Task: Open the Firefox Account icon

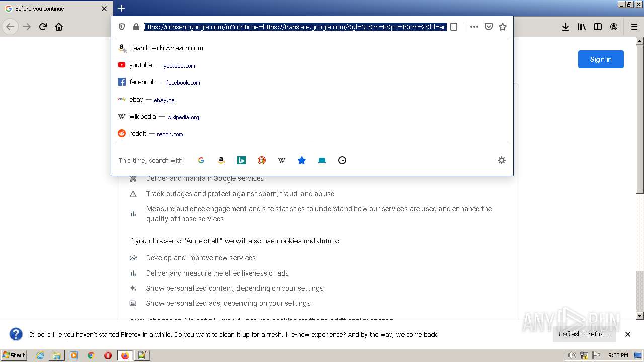Action: coord(614,27)
